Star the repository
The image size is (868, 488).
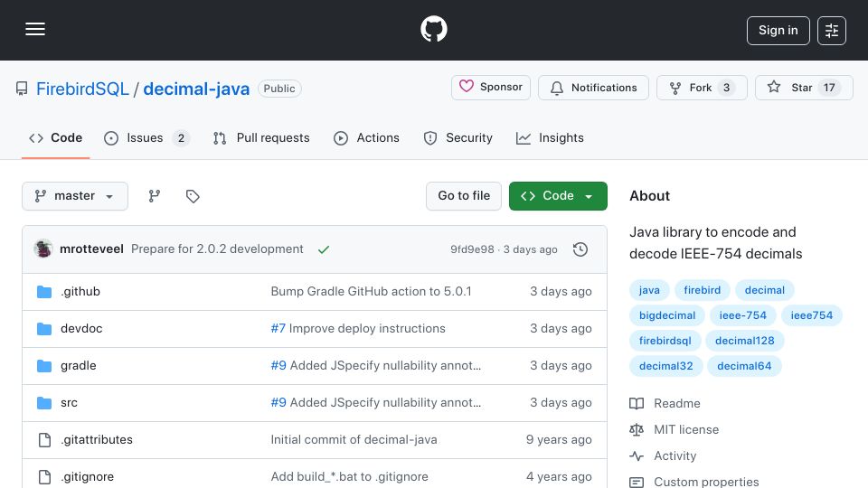[804, 88]
